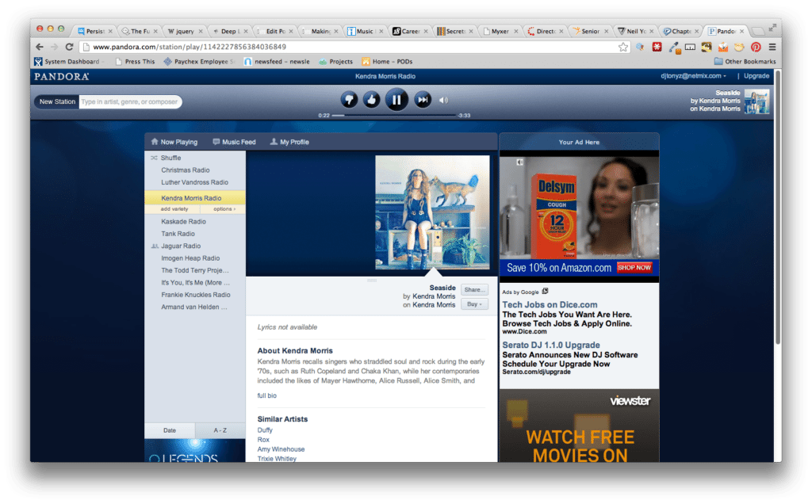Click the thumbs down button
The image size is (812, 504).
[x=349, y=99]
